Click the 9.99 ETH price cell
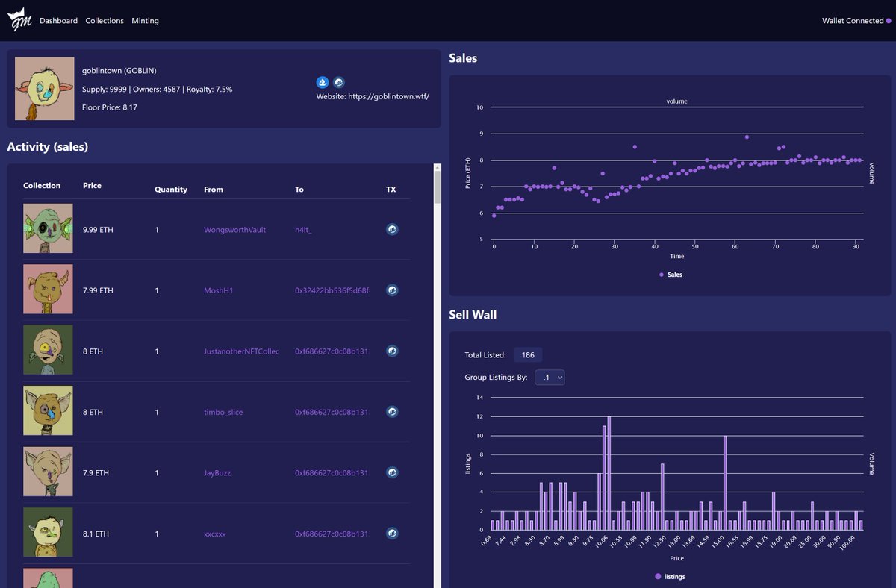 tap(98, 230)
